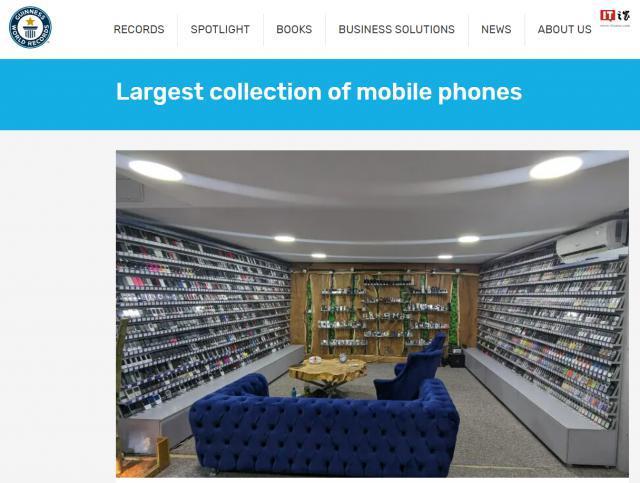Viewport: 640px width, 483px height.
Task: Select SPOTLIGHT in the navigation bar
Action: 220,29
